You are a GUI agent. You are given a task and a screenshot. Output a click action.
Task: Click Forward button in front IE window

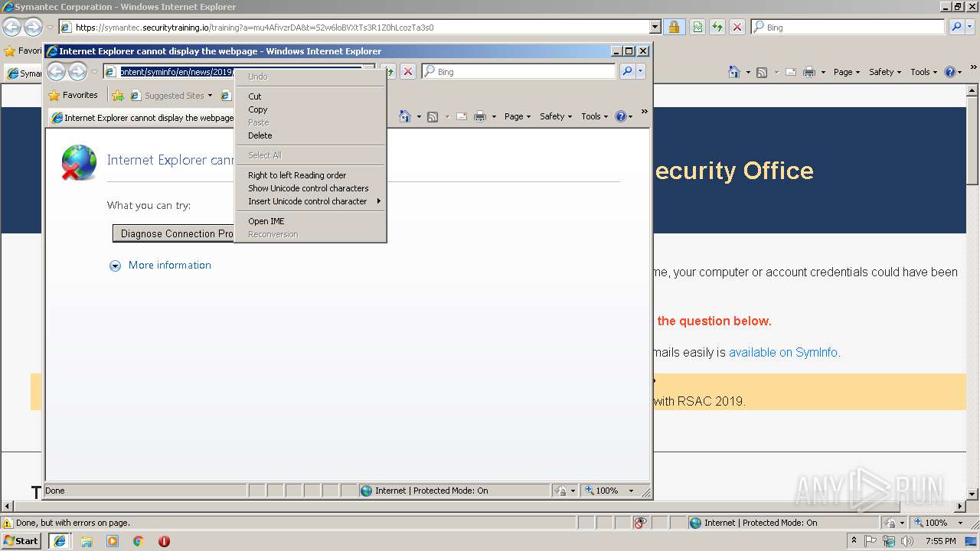coord(77,71)
